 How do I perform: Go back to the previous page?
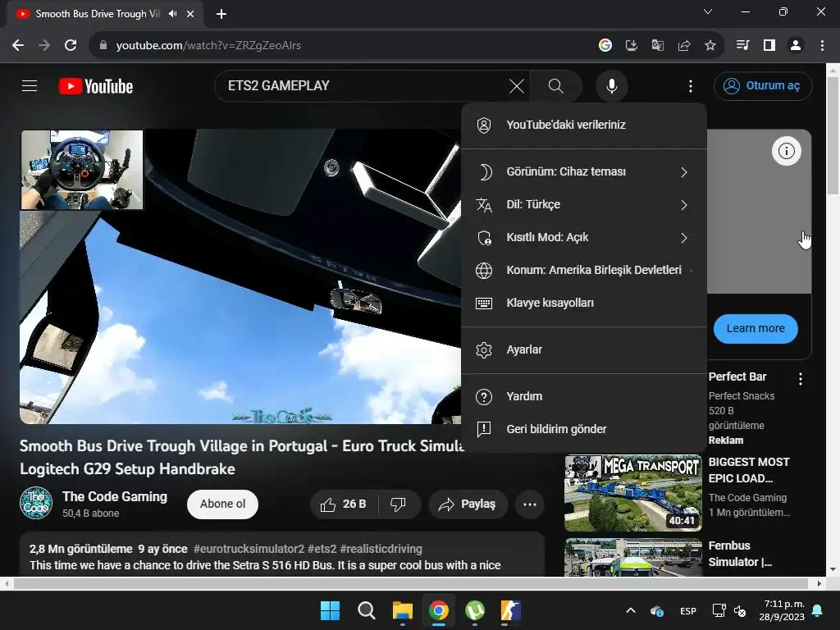click(18, 46)
